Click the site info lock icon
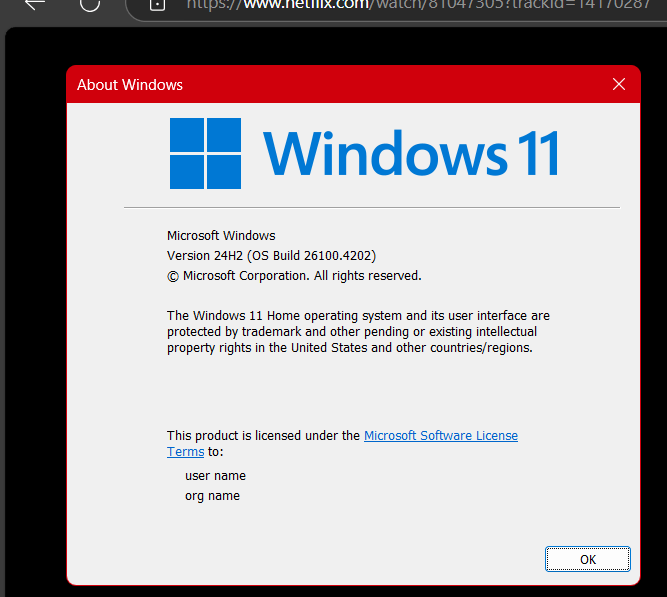Image resolution: width=667 pixels, height=597 pixels. pos(157,5)
